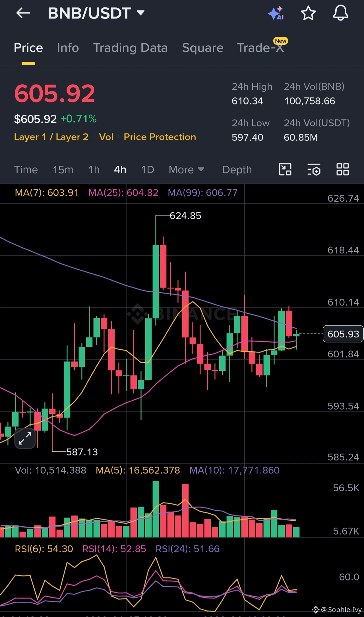Open the Vol tag link
This screenshot has height=617, width=364.
pos(106,137)
